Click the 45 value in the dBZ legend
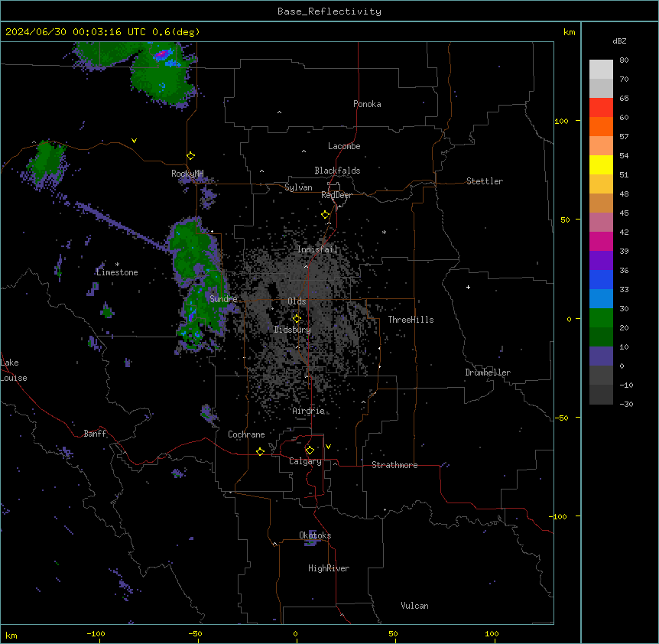This screenshot has height=644, width=659. coord(624,213)
